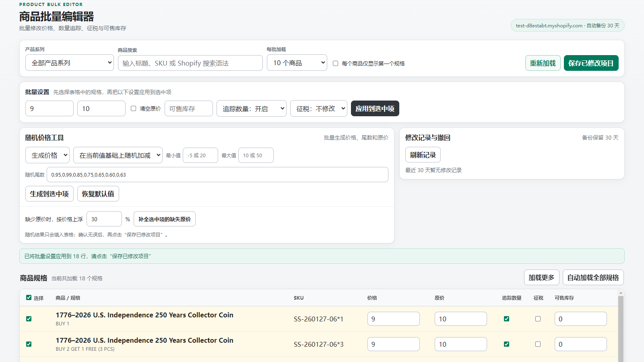The width and height of the screenshot is (644, 362).
Task: Click the SKU text SS-260127-06*3
Action: click(319, 344)
